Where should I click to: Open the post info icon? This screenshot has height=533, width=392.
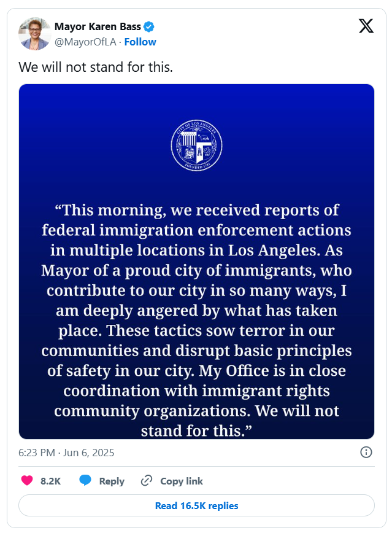[x=366, y=453]
